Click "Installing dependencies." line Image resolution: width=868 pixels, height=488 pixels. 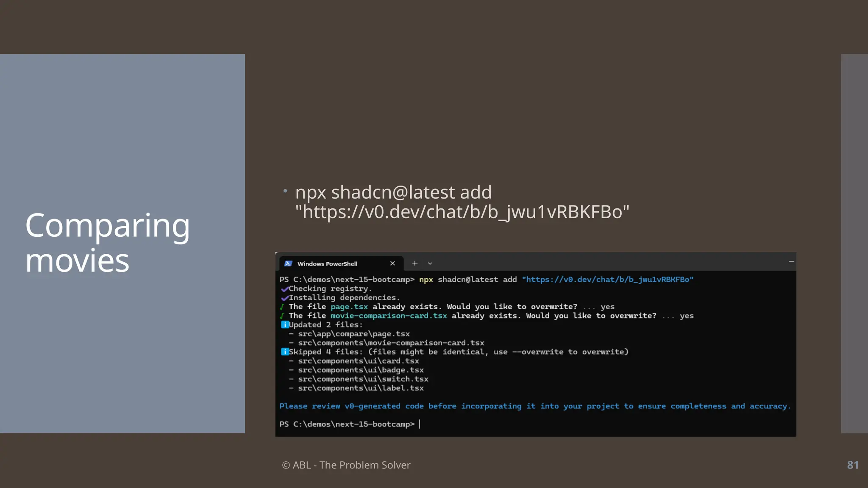click(344, 298)
